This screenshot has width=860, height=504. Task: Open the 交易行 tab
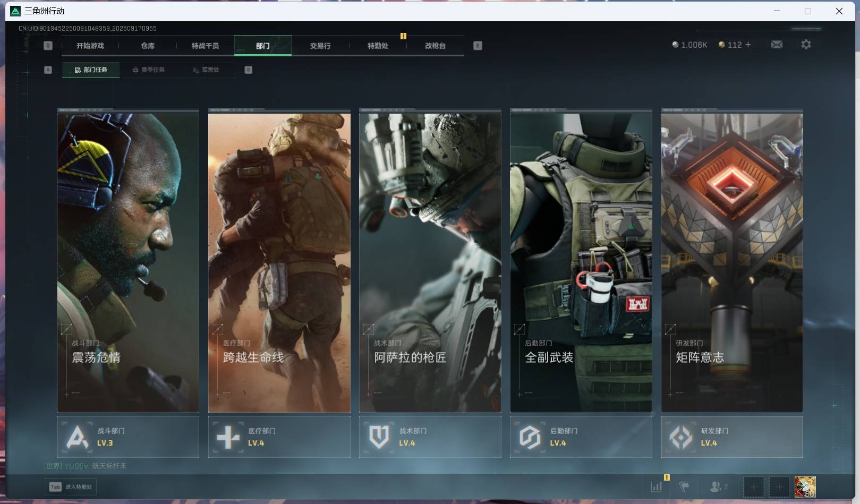point(320,46)
